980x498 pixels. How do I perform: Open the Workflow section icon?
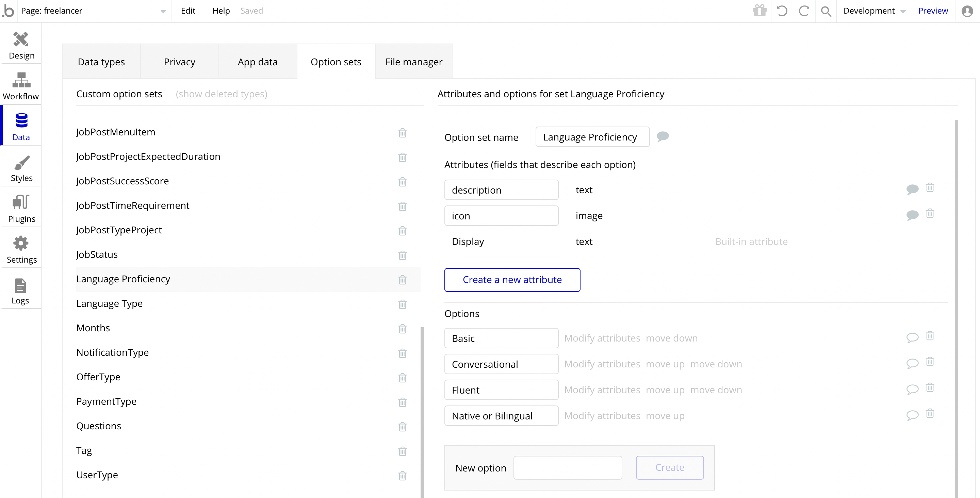click(21, 80)
